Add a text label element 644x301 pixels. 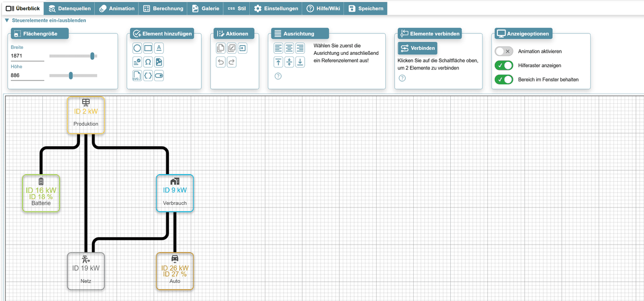(x=159, y=48)
